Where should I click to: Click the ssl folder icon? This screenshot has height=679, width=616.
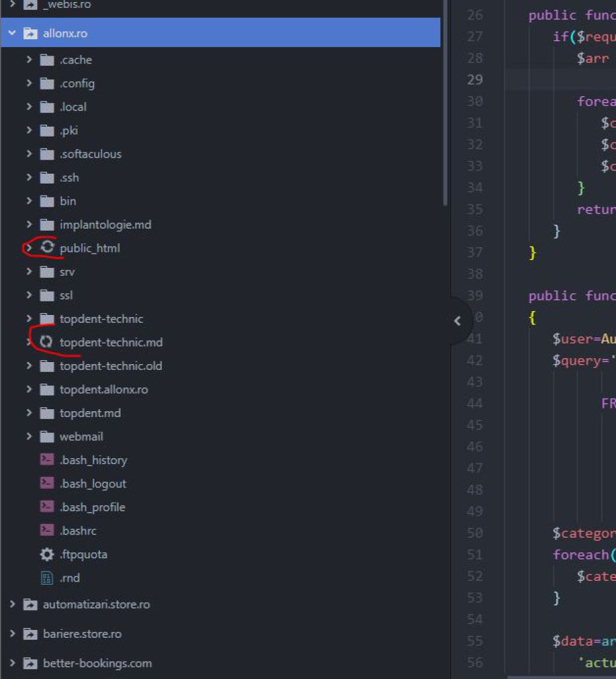click(47, 295)
